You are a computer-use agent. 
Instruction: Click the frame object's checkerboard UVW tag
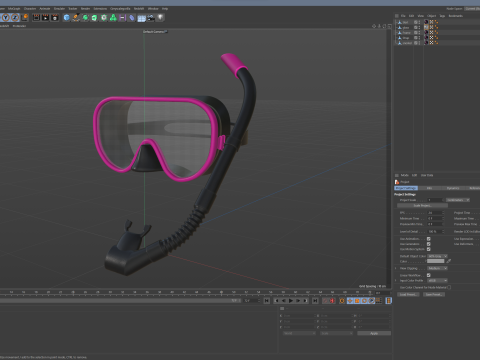click(431, 33)
